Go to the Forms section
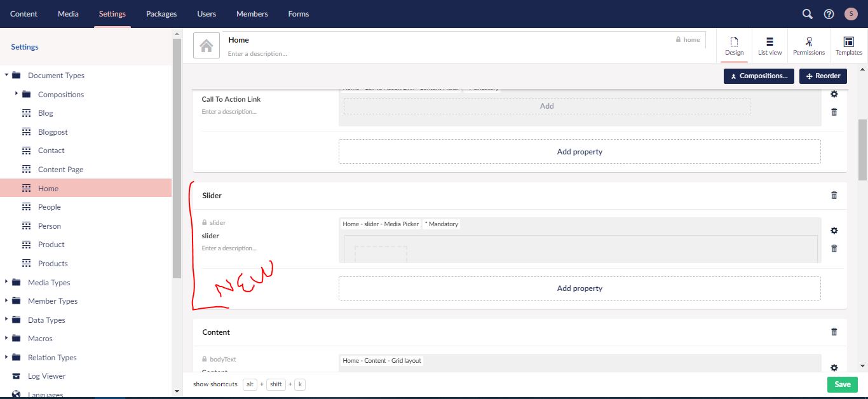 click(299, 14)
